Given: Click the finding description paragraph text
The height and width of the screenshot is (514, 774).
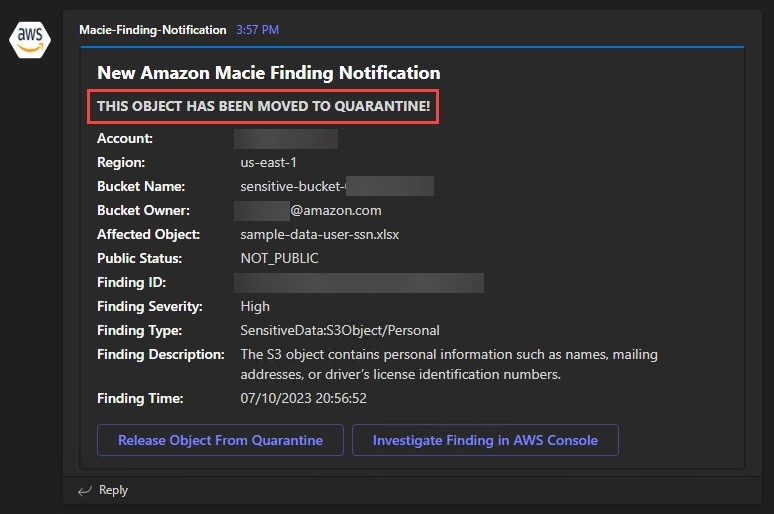Looking at the screenshot, I should click(x=449, y=364).
